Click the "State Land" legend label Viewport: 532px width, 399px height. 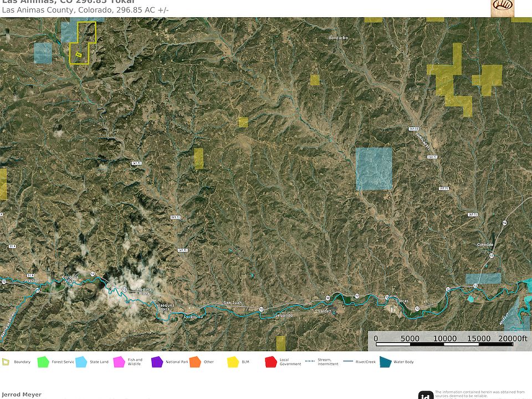[99, 362]
